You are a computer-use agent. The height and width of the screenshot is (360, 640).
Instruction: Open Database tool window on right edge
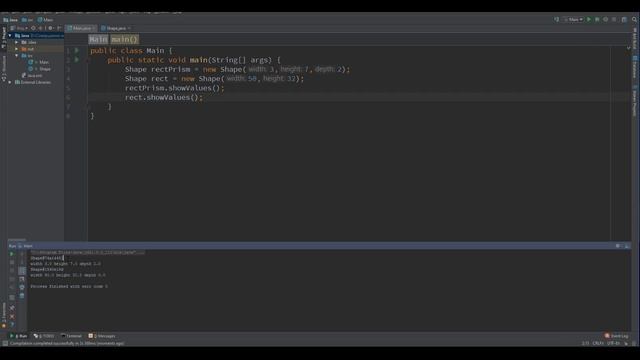click(x=635, y=67)
